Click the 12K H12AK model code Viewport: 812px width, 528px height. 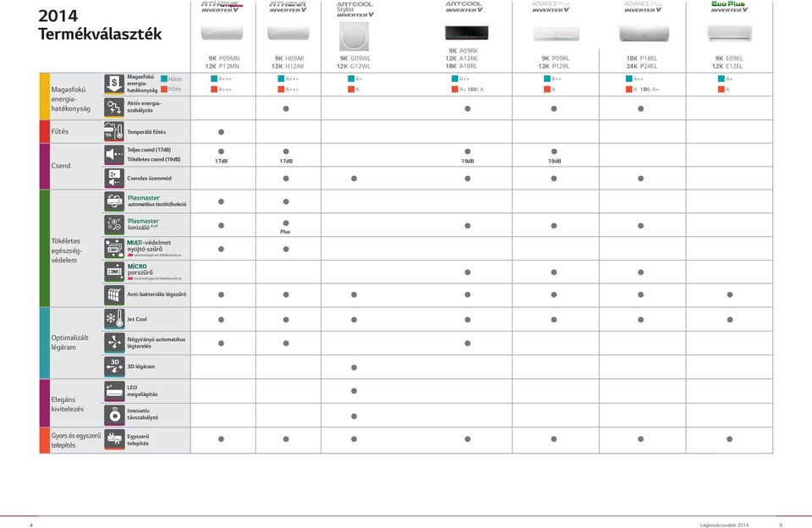pyautogui.click(x=288, y=66)
